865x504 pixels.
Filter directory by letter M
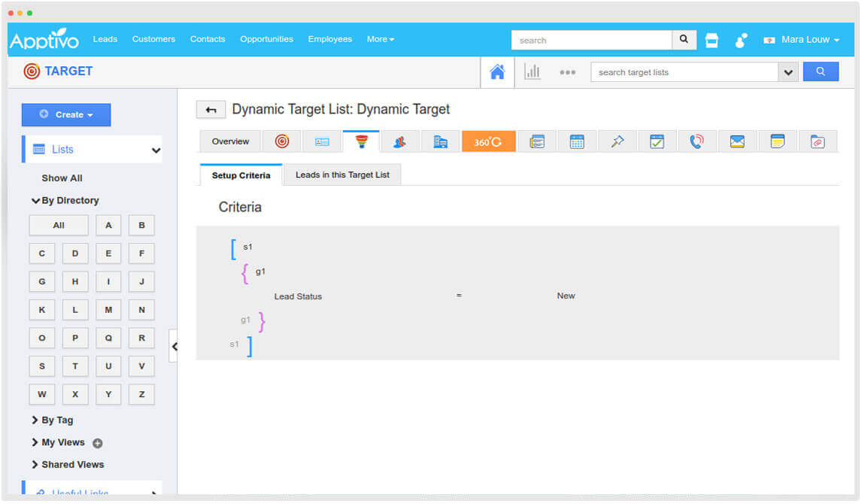108,310
